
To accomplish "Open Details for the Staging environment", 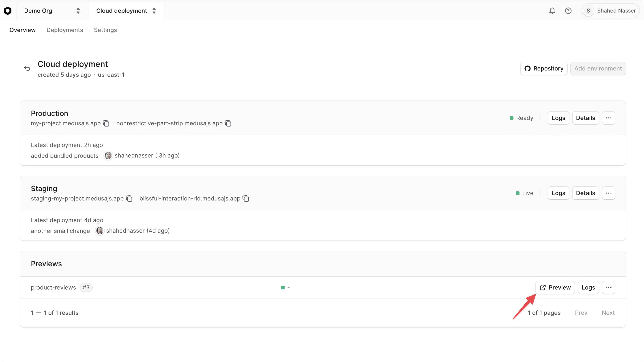I will [585, 193].
